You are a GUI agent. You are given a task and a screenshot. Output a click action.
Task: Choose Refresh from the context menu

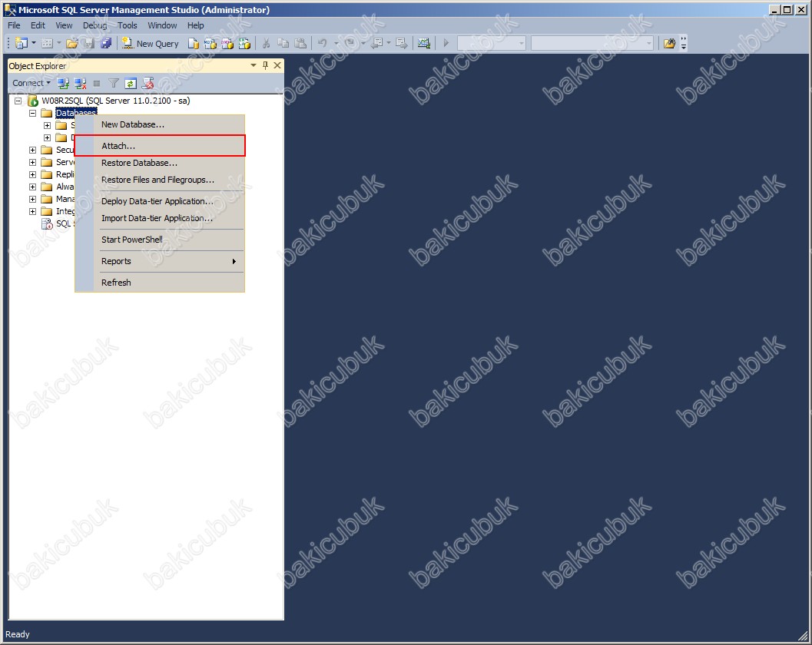[x=160, y=283]
